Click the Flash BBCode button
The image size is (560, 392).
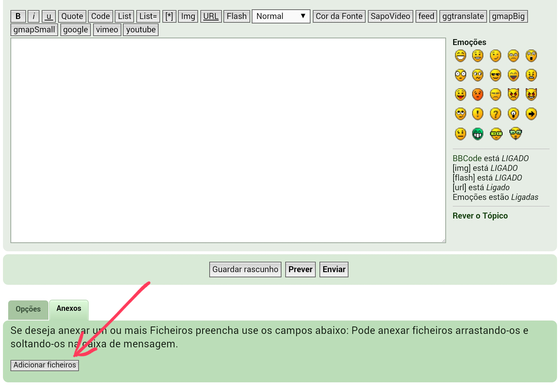coord(237,16)
